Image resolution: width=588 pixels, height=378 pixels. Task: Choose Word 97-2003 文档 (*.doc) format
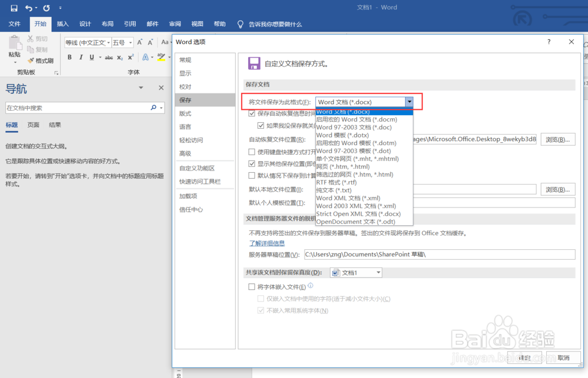pos(364,127)
